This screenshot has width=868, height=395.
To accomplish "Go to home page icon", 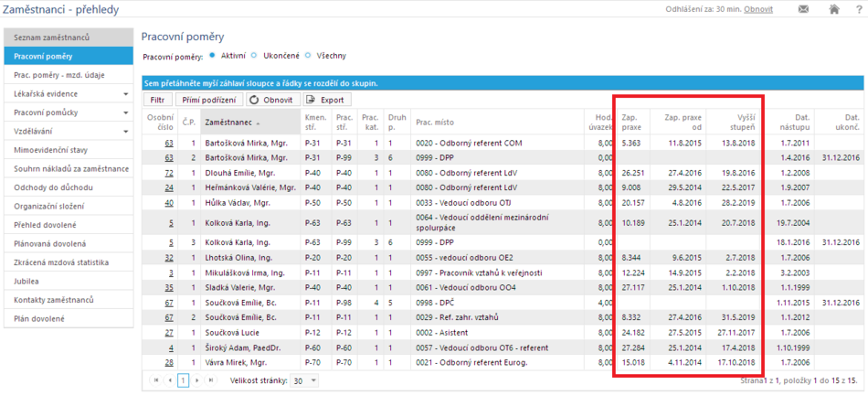I will [x=834, y=9].
